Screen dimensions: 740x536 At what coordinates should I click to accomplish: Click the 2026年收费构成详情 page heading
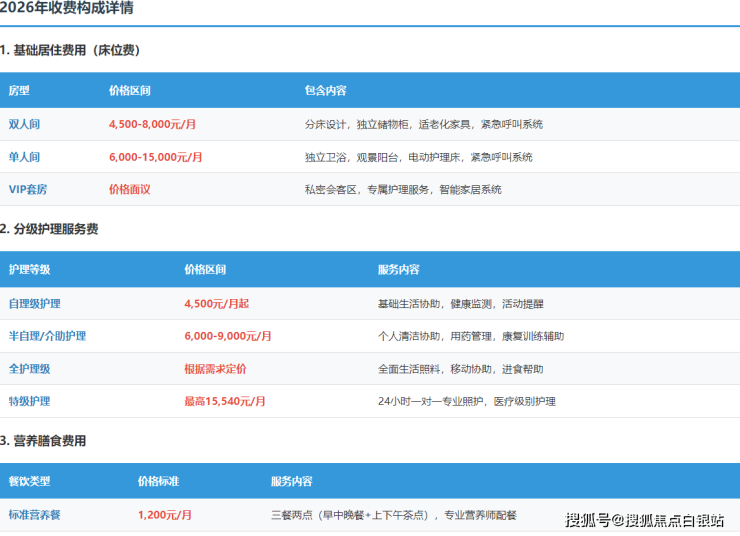[66, 8]
